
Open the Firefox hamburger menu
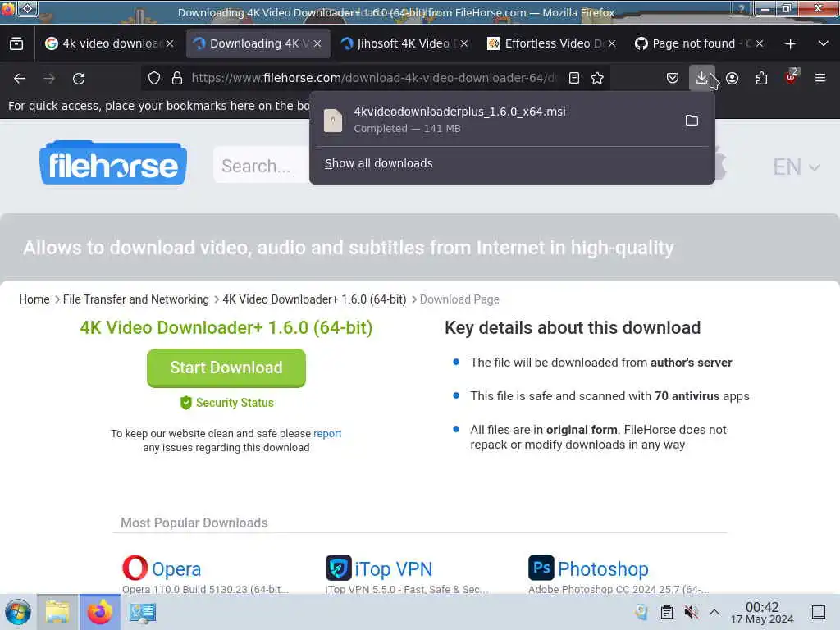pos(819,78)
